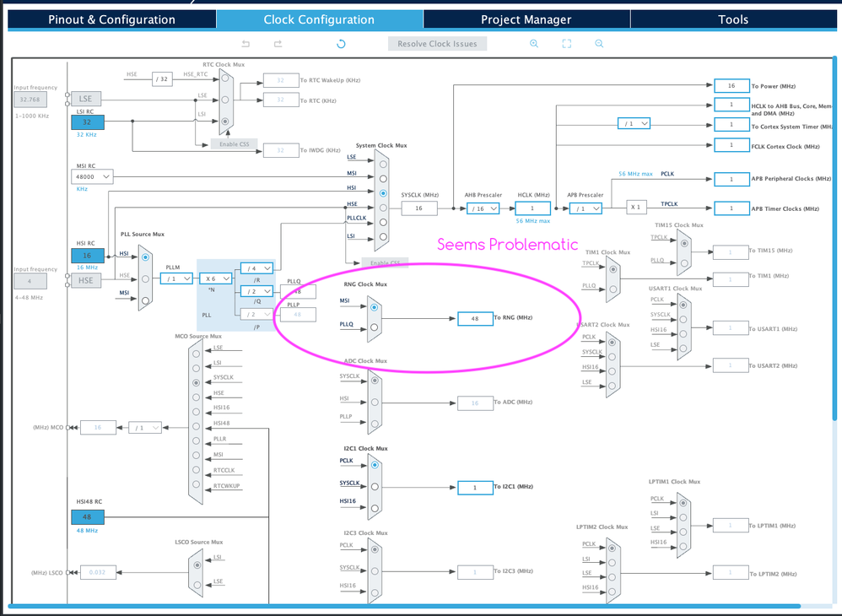The height and width of the screenshot is (616, 842).
Task: Switch to the Pinout & Configuration tab
Action: click(x=111, y=19)
